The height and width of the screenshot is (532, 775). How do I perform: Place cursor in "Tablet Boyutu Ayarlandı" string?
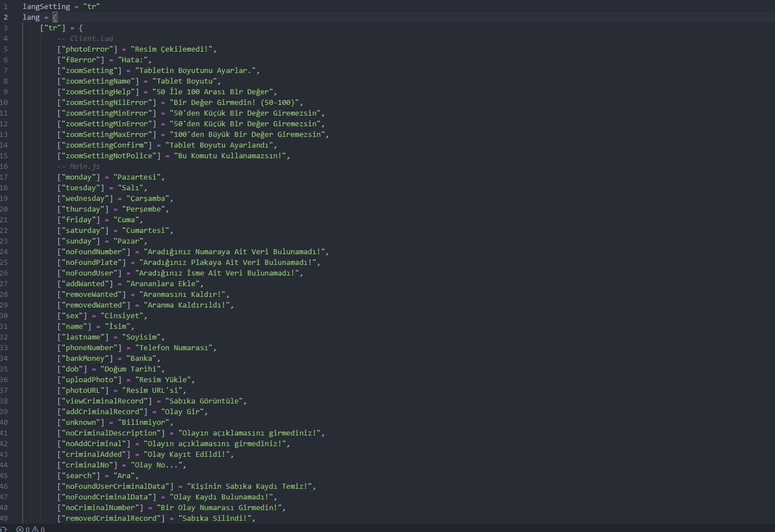[x=219, y=145]
